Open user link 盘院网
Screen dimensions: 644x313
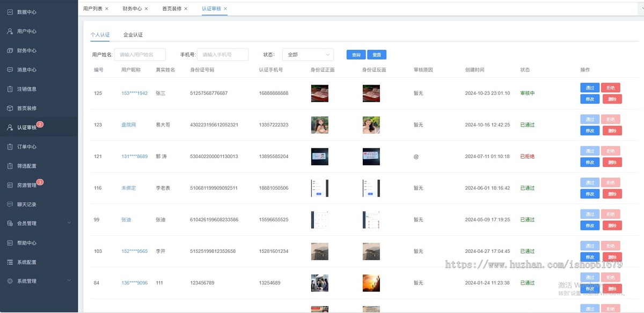click(x=129, y=125)
